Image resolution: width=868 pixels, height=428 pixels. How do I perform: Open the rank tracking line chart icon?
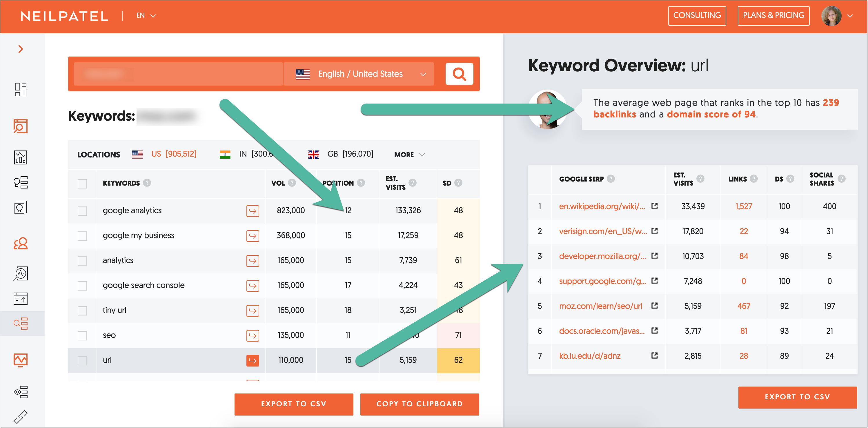[21, 360]
